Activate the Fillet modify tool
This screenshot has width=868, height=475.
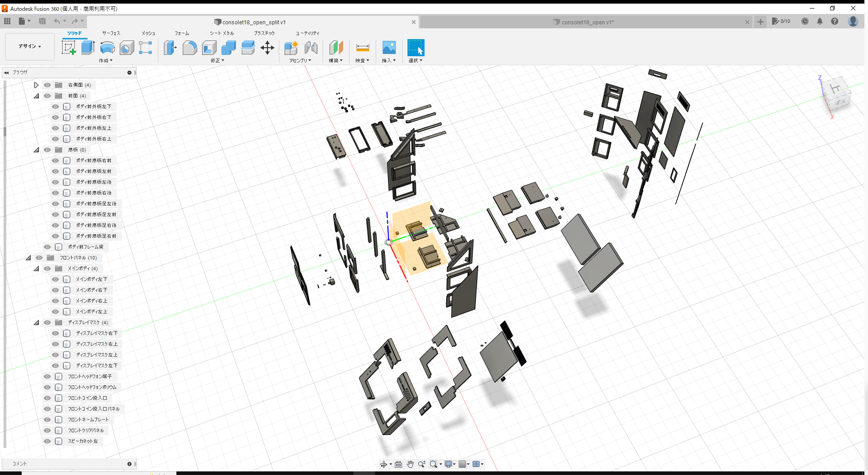pos(190,47)
